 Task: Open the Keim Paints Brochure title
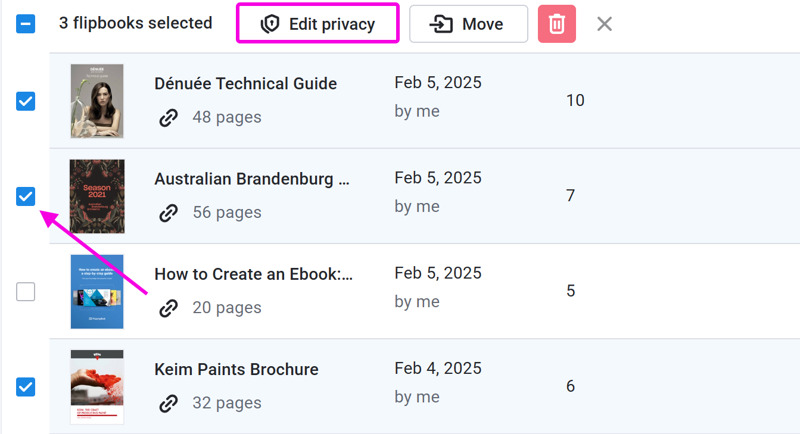click(x=236, y=369)
